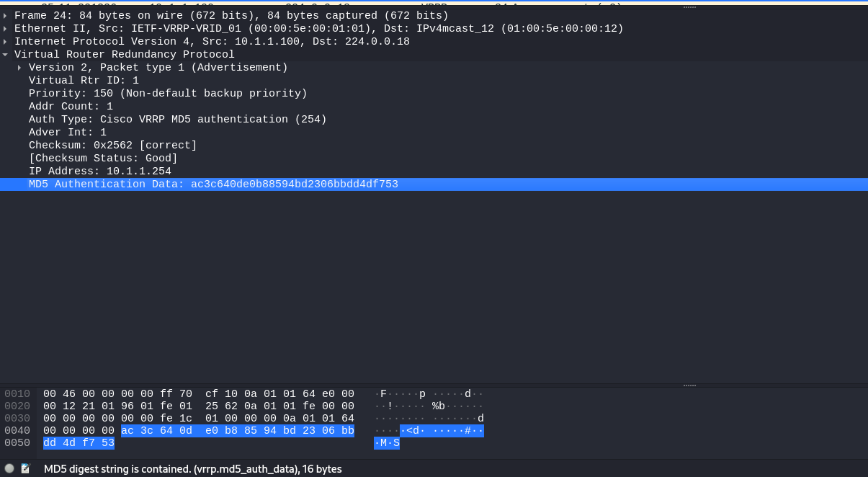The height and width of the screenshot is (477, 868).
Task: Collapse the Virtual Router Redundancy Protocol tree
Action: (6, 54)
